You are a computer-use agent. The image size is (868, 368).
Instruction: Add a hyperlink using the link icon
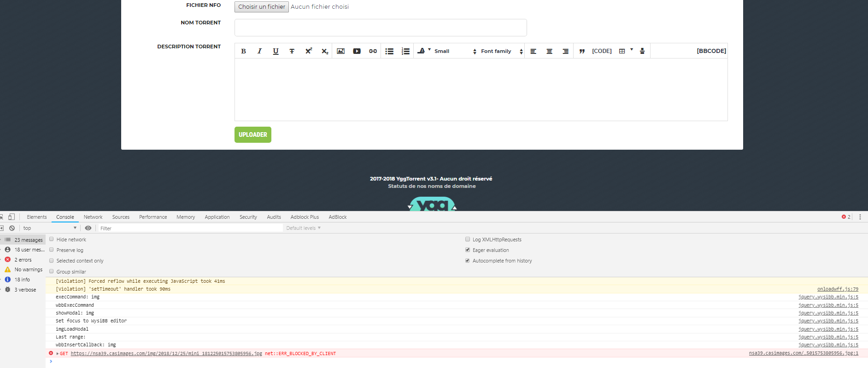click(x=373, y=51)
